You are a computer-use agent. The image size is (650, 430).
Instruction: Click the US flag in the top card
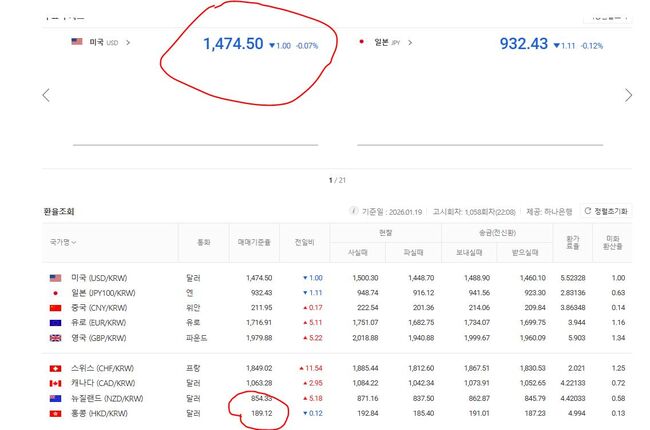[77, 42]
